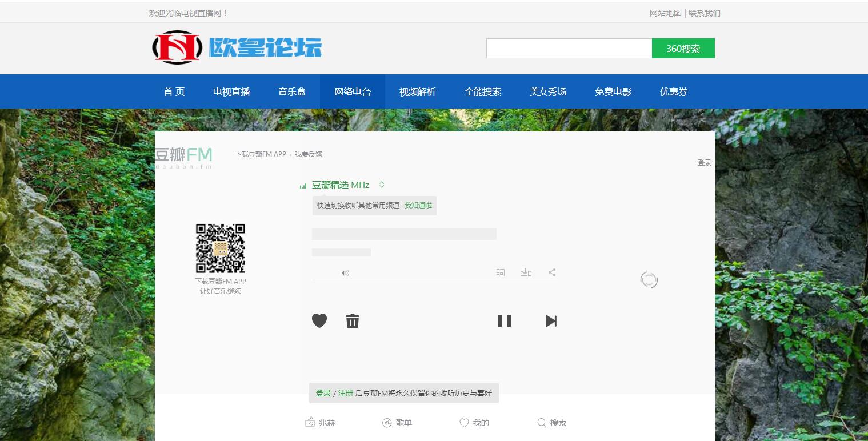Click the 登录 link at top right of the player
This screenshot has height=441, width=868.
click(704, 163)
